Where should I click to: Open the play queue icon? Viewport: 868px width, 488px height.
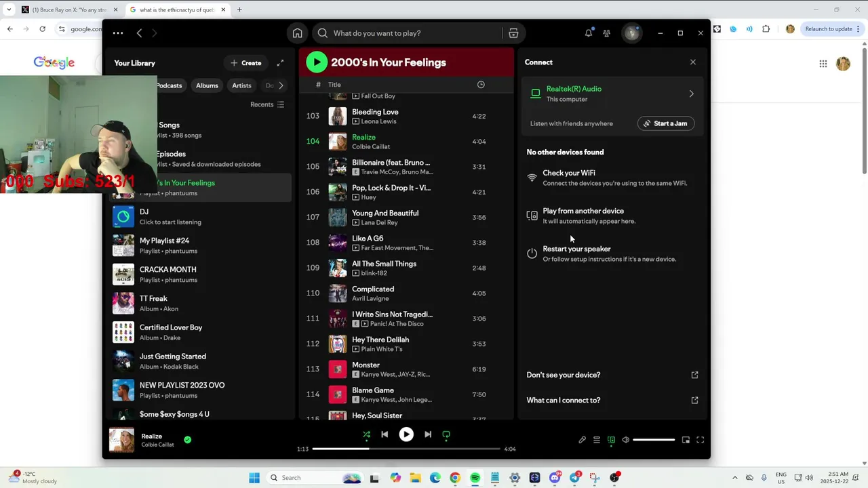[597, 440]
